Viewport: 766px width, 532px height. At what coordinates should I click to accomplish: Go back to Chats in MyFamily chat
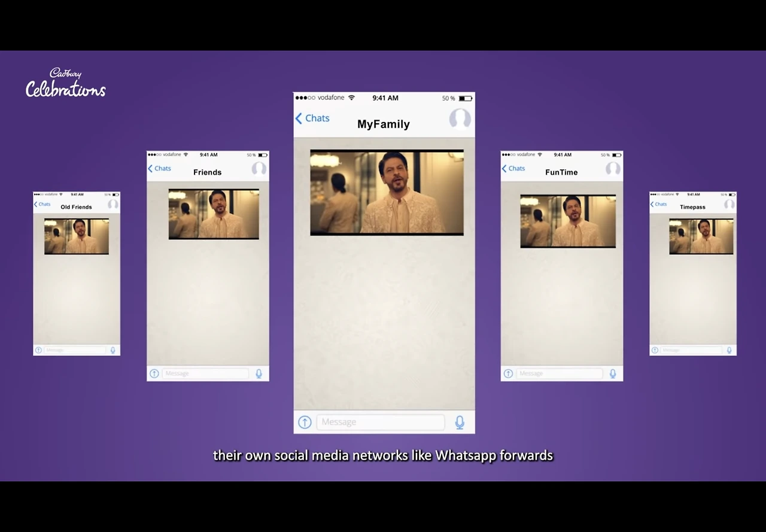312,118
